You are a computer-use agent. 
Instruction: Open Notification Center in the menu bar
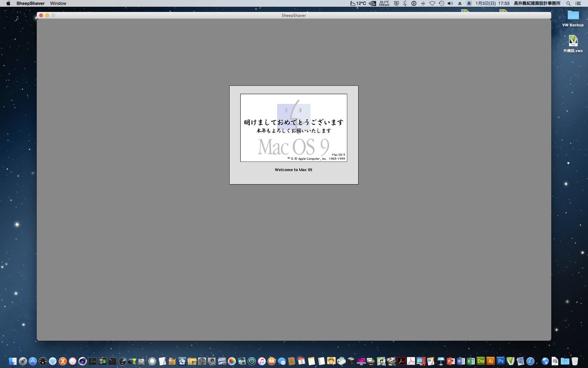click(578, 3)
